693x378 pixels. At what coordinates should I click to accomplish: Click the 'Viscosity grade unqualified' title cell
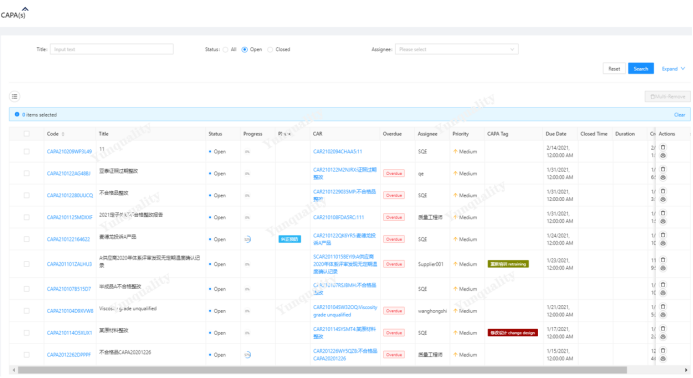tap(128, 309)
